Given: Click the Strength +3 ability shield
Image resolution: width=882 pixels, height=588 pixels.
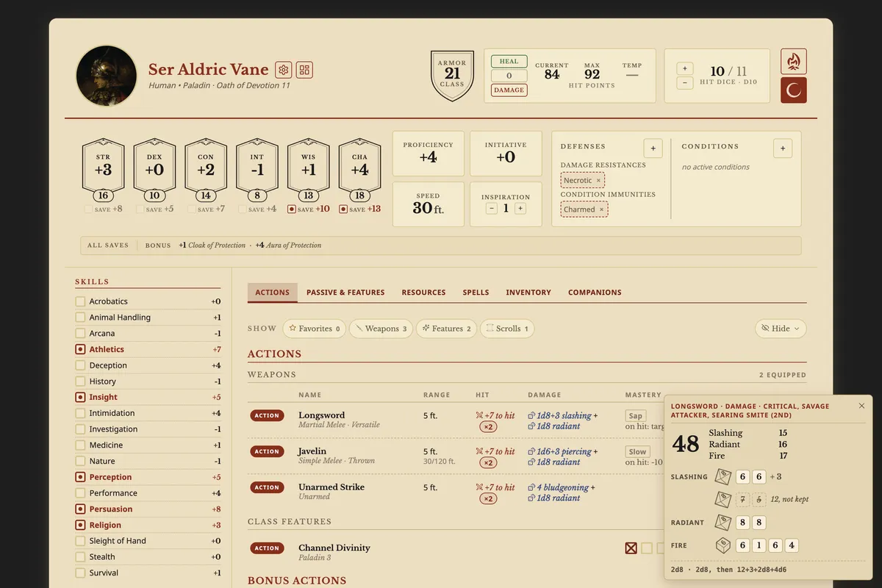Looking at the screenshot, I should tap(103, 170).
